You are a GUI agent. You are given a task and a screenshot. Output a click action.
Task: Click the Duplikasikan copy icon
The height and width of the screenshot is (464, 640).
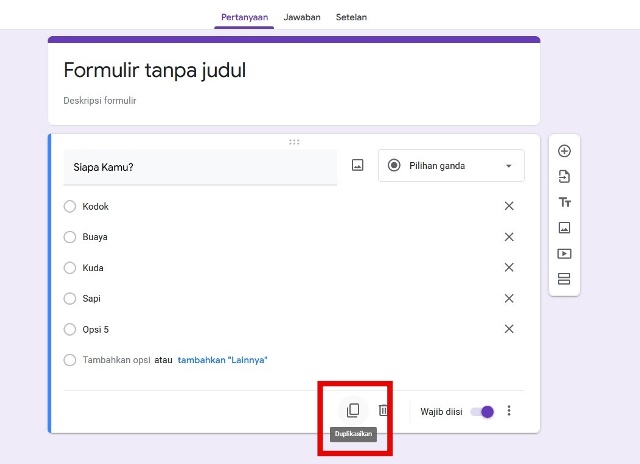[353, 411]
